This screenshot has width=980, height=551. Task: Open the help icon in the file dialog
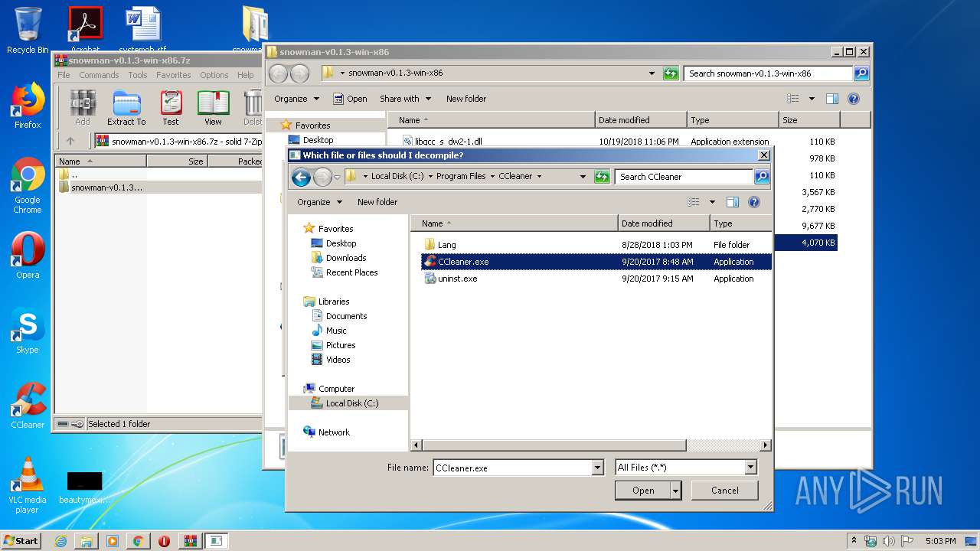(753, 202)
